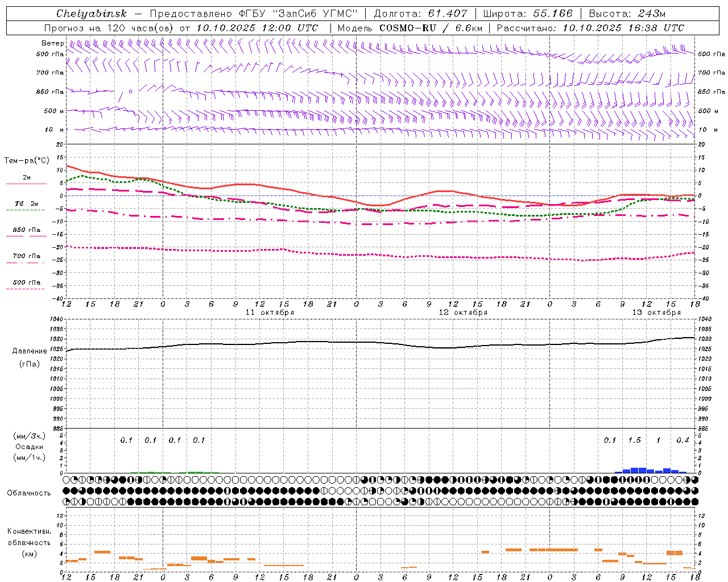Image resolution: width=728 pixels, height=582 pixels.
Task: Click the Chelyabinsk station title
Action: (x=92, y=14)
